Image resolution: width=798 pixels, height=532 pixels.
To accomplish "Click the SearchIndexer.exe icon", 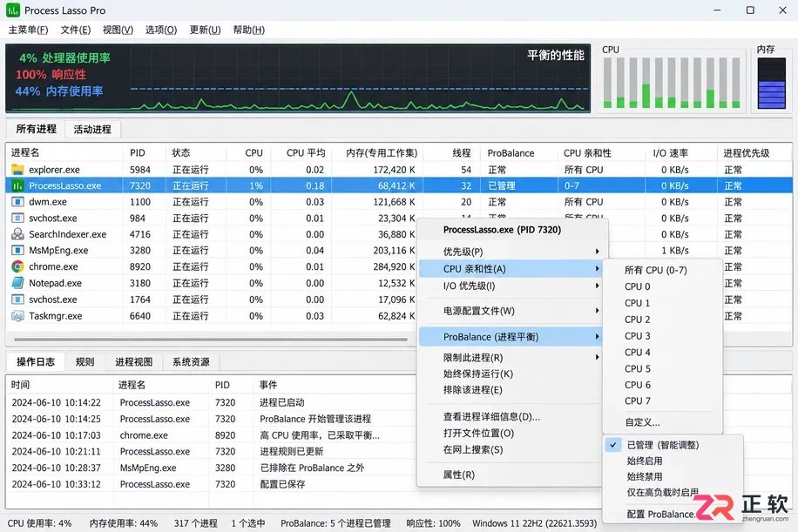I will 17,234.
